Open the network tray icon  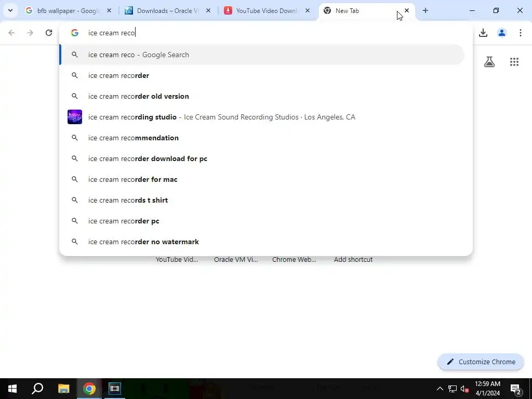[453, 389]
